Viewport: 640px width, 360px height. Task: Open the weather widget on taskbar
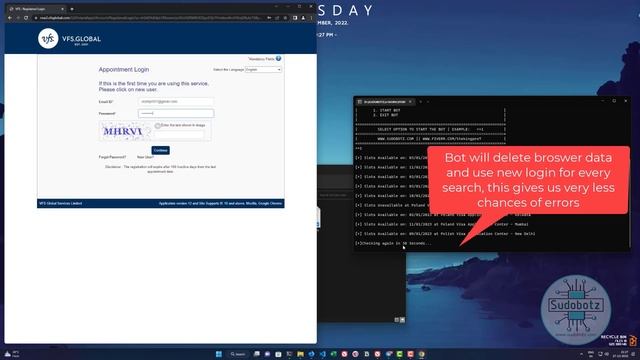(11, 354)
